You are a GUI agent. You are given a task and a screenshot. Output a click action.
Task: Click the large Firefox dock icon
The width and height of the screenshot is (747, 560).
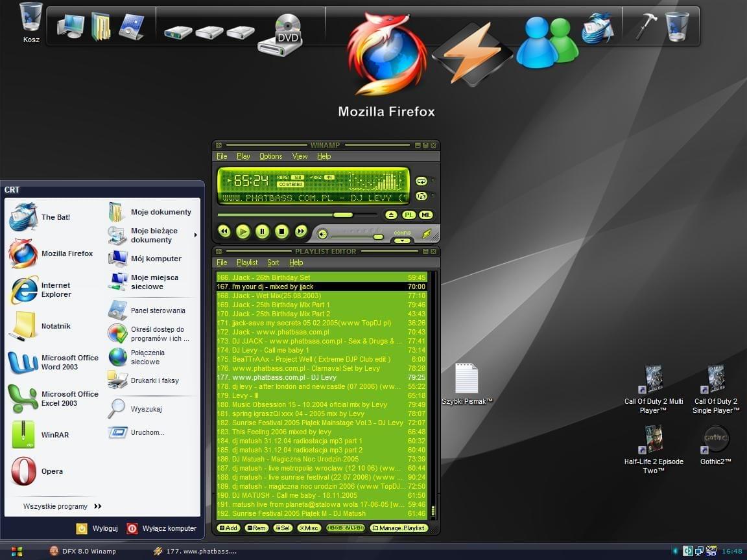click(x=386, y=54)
